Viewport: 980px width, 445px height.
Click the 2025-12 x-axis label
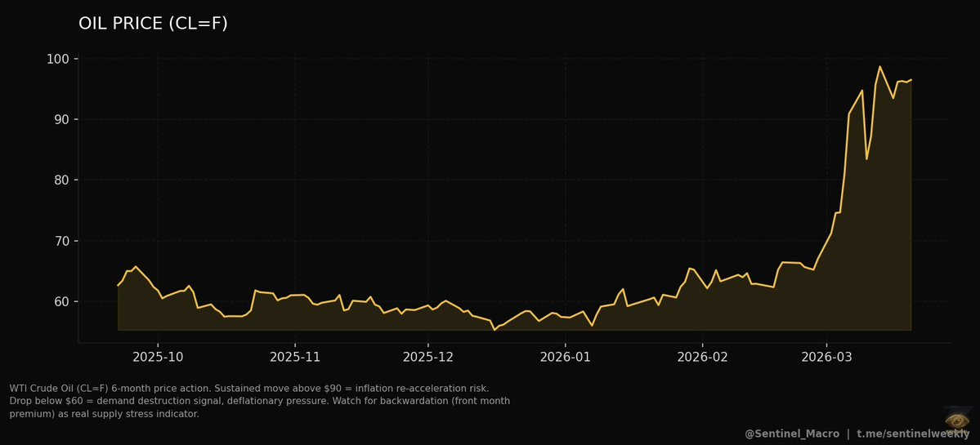click(428, 358)
